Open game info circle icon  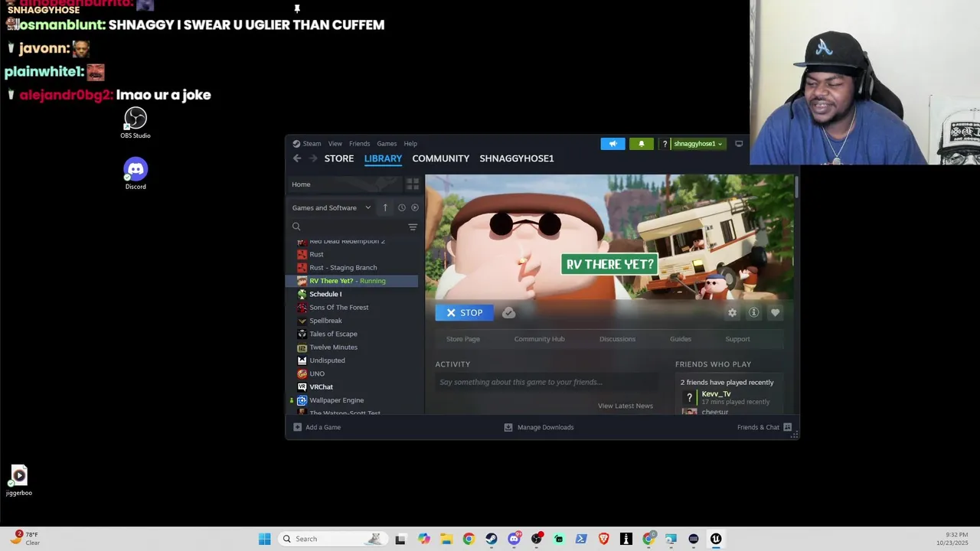pyautogui.click(x=753, y=312)
